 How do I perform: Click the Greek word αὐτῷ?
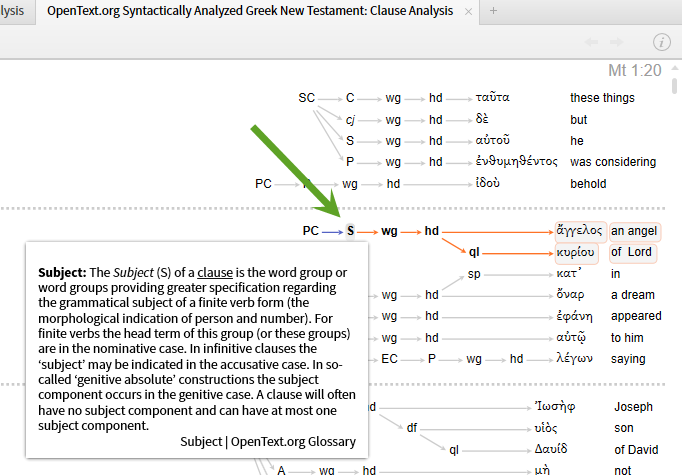coord(571,338)
